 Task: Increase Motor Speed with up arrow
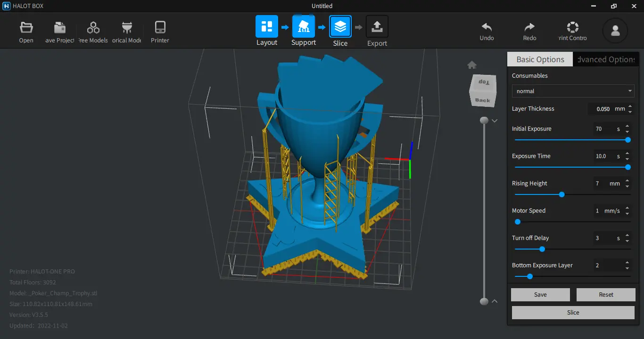(627, 208)
